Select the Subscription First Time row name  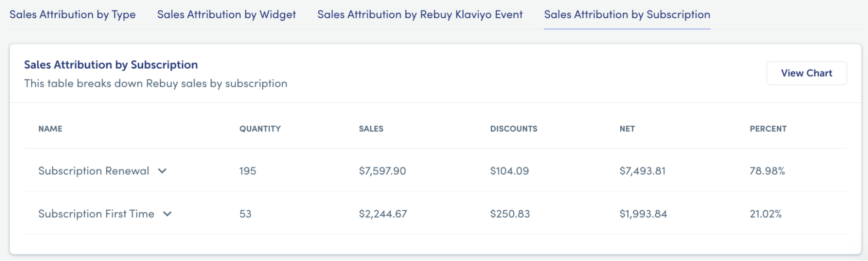click(x=96, y=214)
